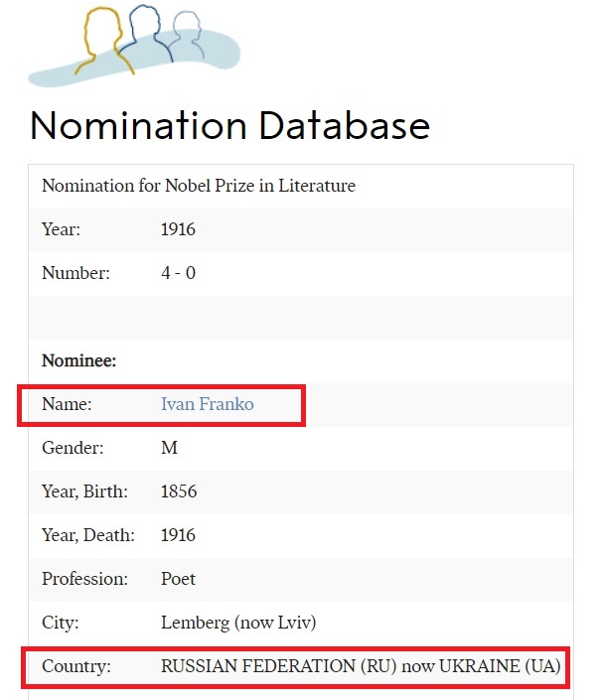Click the Russian Federation now Ukraine text
The image size is (603, 700).
(x=362, y=666)
